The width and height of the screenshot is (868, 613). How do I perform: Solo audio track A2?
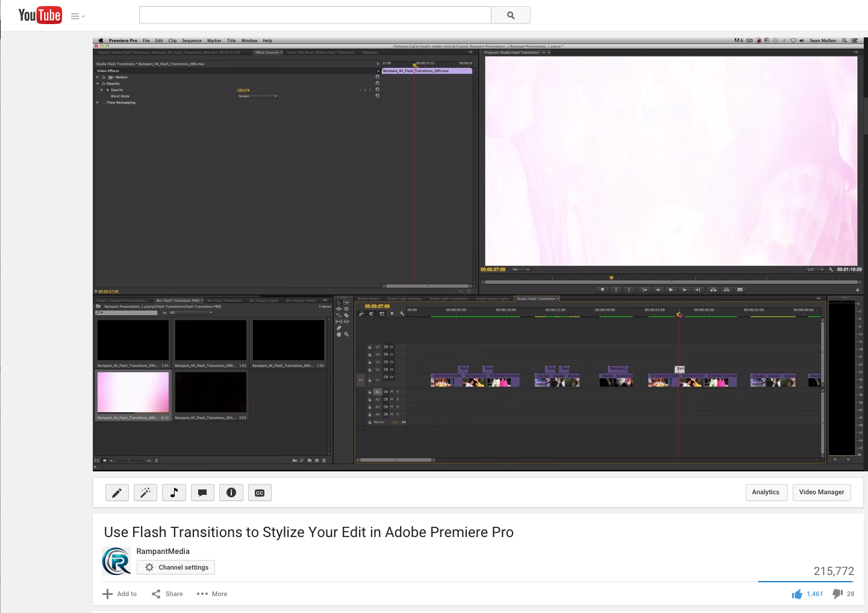pos(398,400)
